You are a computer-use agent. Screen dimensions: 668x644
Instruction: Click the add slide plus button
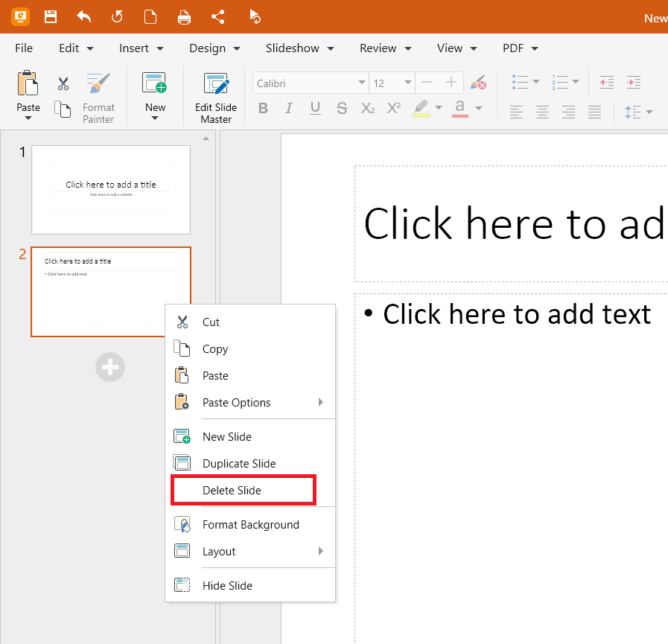click(110, 367)
